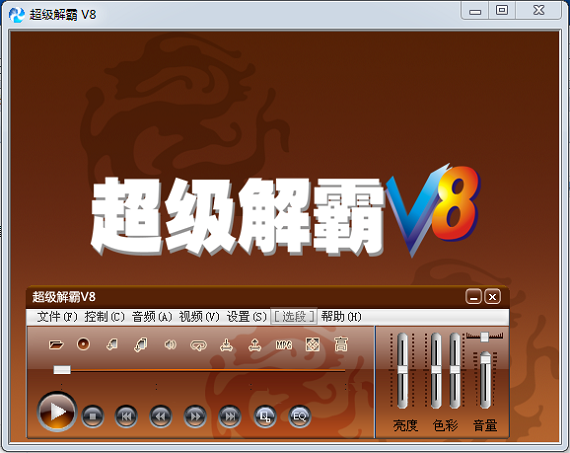Click the 亮度 label text
Screen dimensions: 570x453
(405, 425)
